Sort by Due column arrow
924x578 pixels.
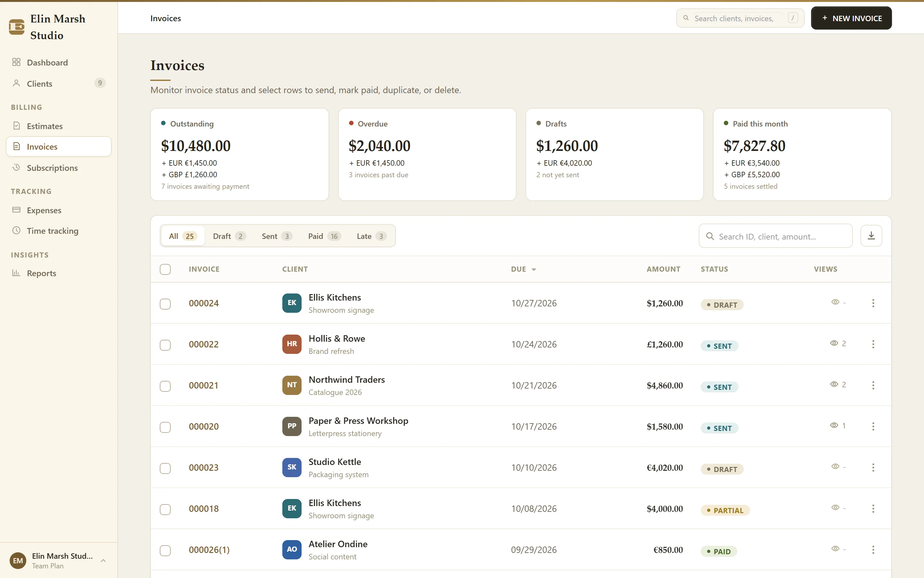(x=534, y=269)
